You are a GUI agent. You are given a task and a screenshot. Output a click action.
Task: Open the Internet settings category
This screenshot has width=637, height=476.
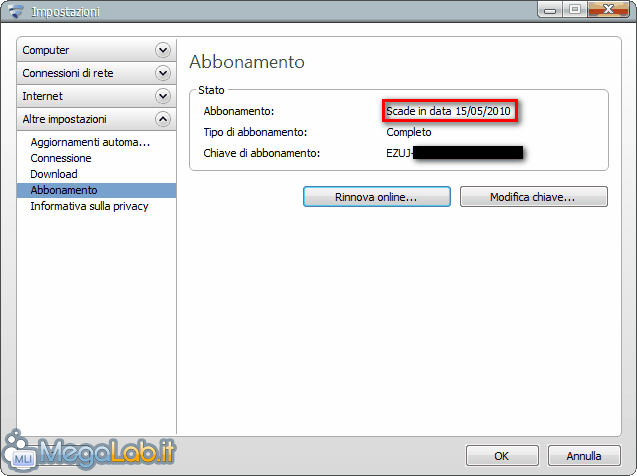pyautogui.click(x=96, y=96)
